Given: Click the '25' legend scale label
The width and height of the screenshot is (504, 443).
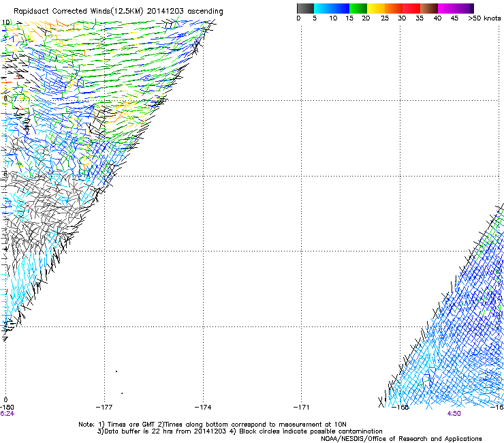Looking at the screenshot, I should point(385,18).
